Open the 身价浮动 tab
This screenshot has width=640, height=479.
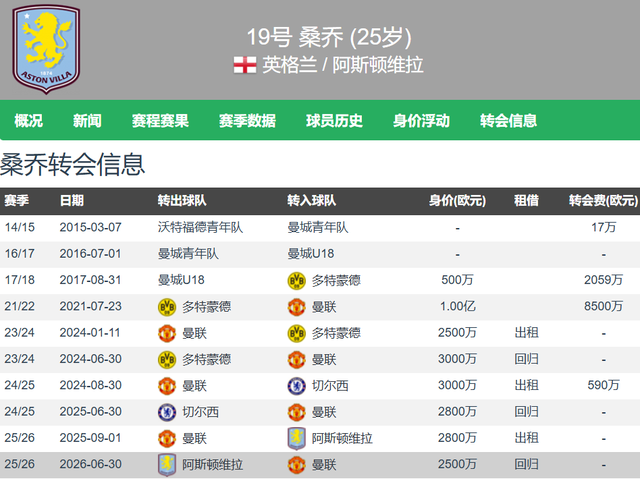422,120
